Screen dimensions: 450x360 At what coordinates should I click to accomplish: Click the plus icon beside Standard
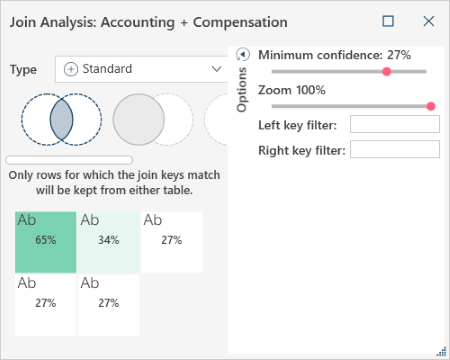point(71,69)
